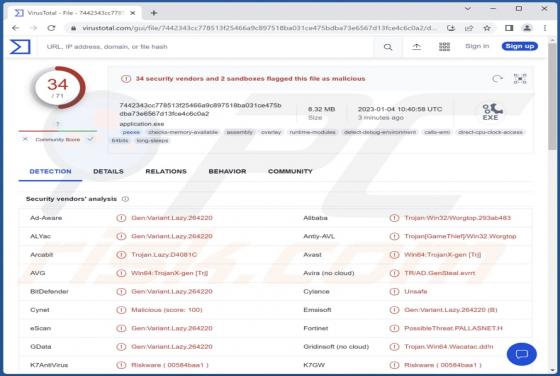Click the search magnifier icon
Screen dimensions: 560x376
388,47
